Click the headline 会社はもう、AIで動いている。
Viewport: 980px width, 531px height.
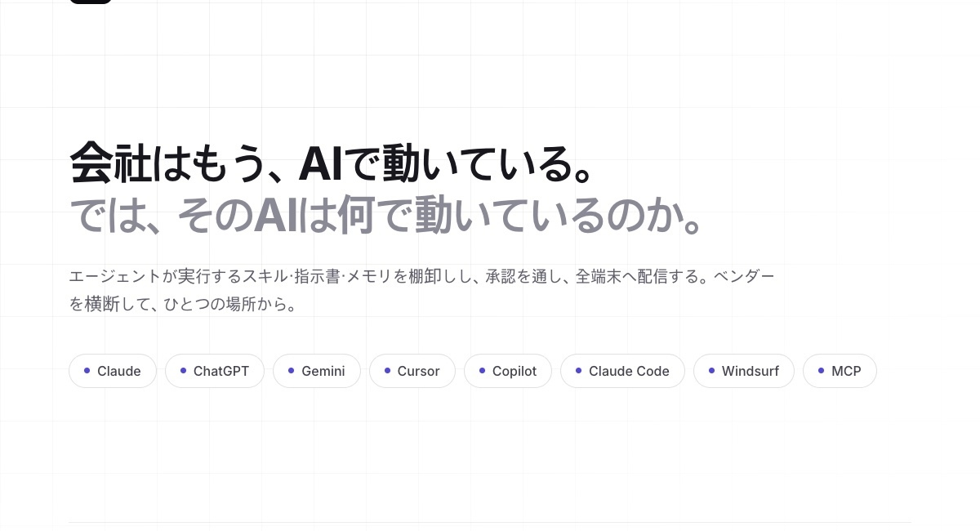coord(331,163)
